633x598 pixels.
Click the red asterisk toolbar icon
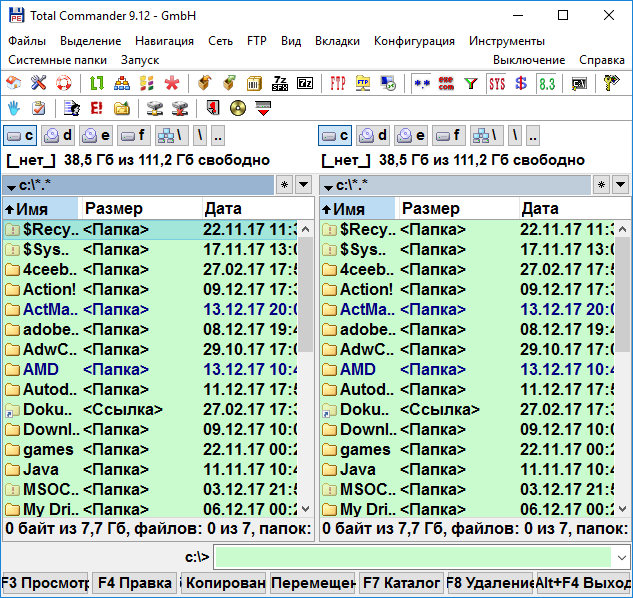point(172,83)
